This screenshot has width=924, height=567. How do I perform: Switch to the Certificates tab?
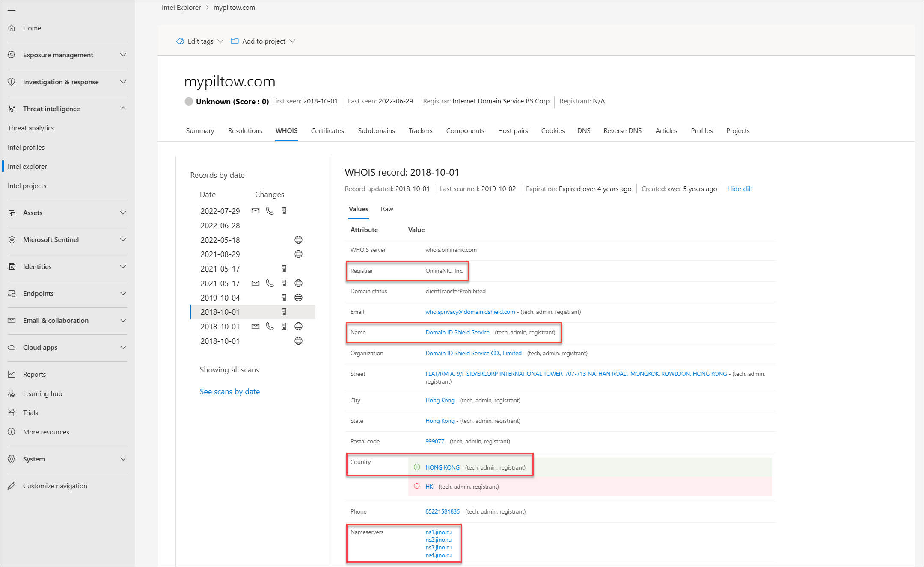pos(327,130)
